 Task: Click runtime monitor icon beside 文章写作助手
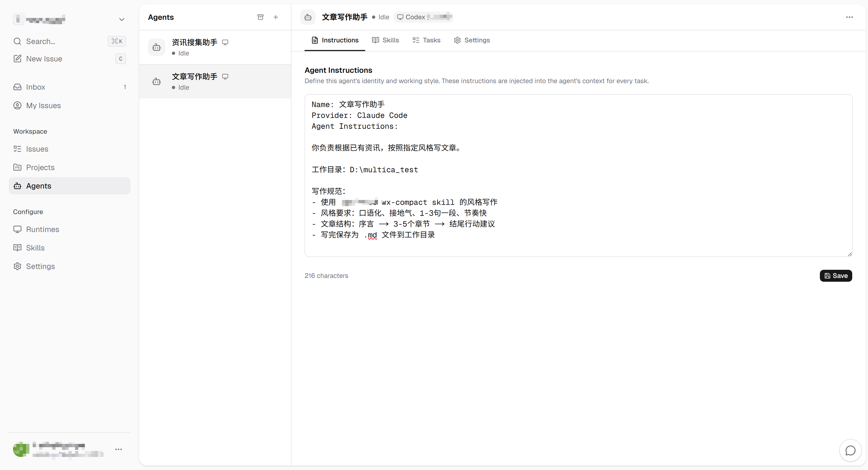225,77
